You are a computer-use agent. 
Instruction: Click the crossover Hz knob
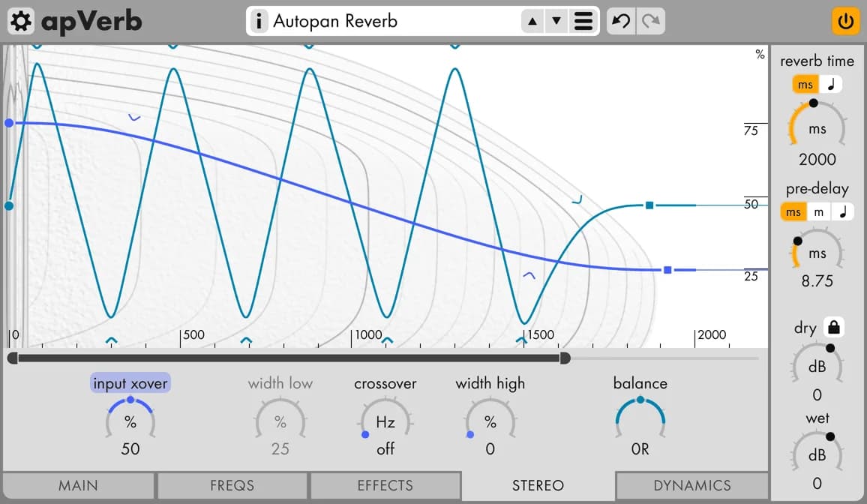[x=385, y=422]
